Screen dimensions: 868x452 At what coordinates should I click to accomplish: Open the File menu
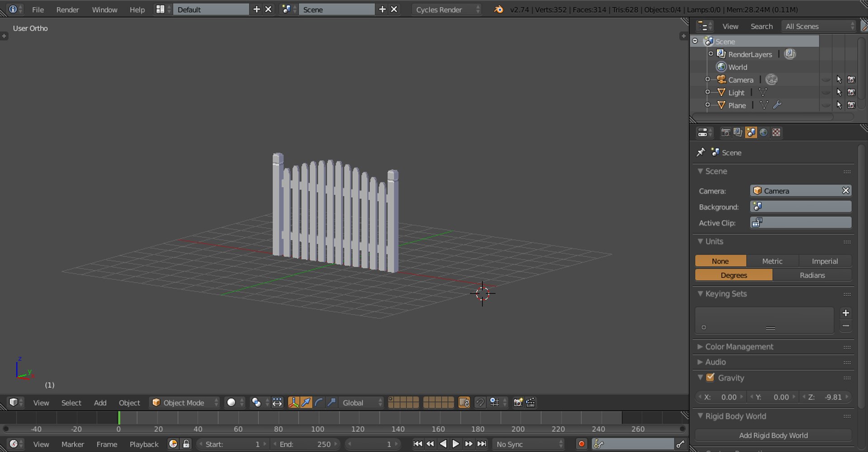tap(38, 9)
